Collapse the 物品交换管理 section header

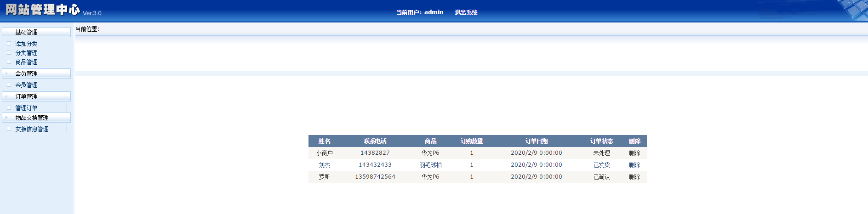(x=36, y=118)
